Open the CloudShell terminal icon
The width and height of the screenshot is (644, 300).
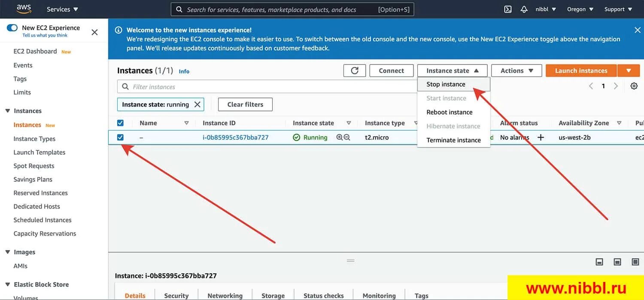pyautogui.click(x=508, y=9)
